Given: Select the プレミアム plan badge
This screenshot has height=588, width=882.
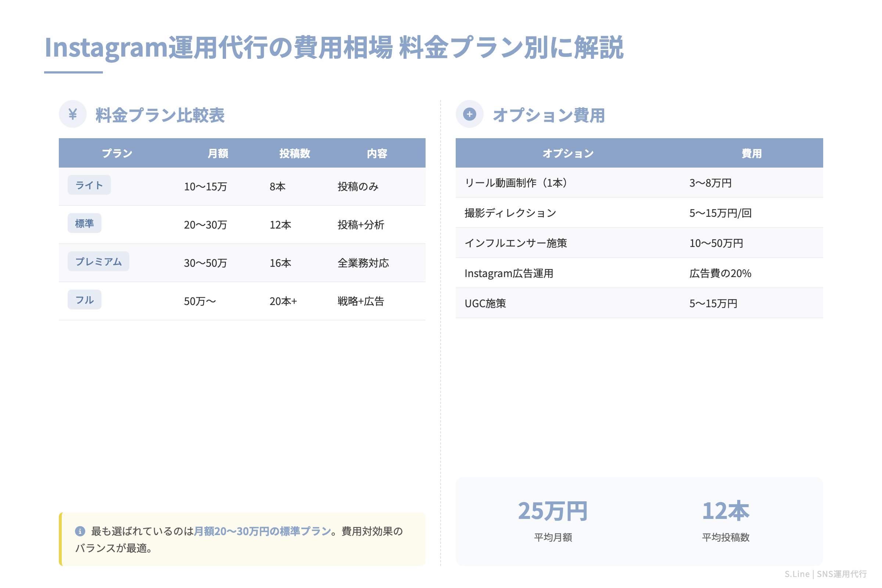Looking at the screenshot, I should (98, 261).
